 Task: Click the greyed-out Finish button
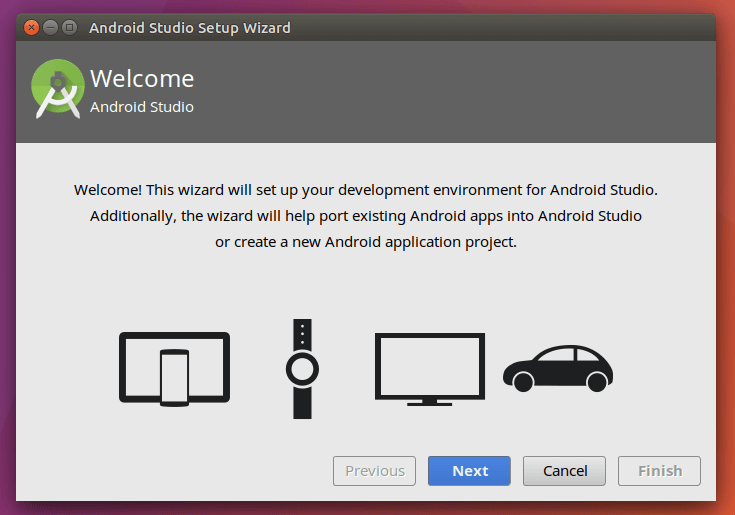pyautogui.click(x=659, y=471)
